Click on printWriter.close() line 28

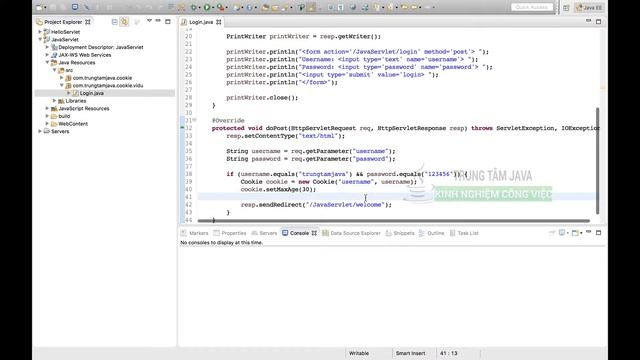pyautogui.click(x=262, y=98)
